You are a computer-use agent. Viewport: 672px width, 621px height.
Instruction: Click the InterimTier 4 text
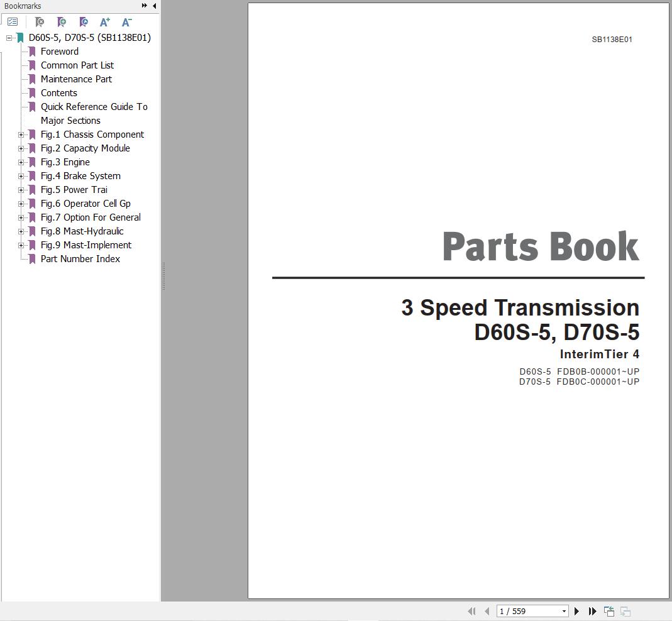[x=600, y=354]
